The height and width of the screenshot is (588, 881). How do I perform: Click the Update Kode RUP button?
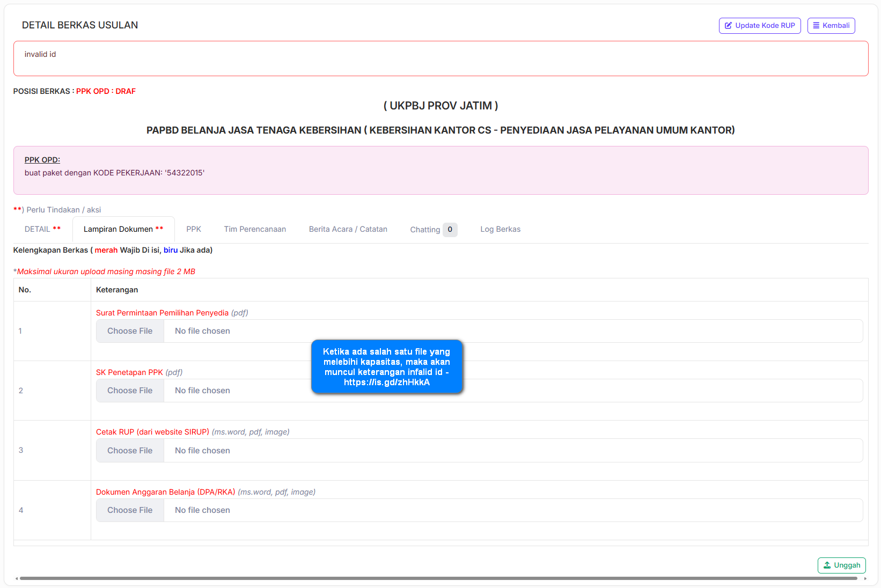point(759,26)
